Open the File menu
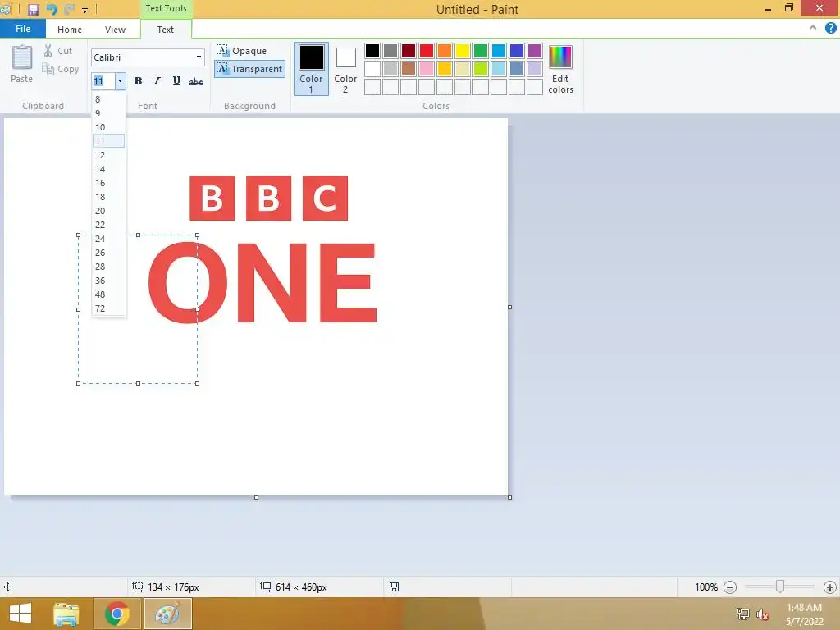 coord(22,29)
